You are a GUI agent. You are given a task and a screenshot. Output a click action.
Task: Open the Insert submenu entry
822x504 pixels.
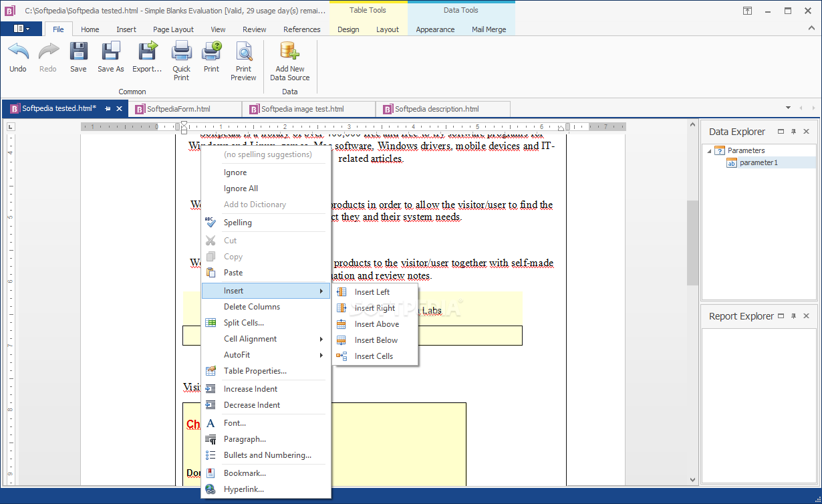[266, 291]
